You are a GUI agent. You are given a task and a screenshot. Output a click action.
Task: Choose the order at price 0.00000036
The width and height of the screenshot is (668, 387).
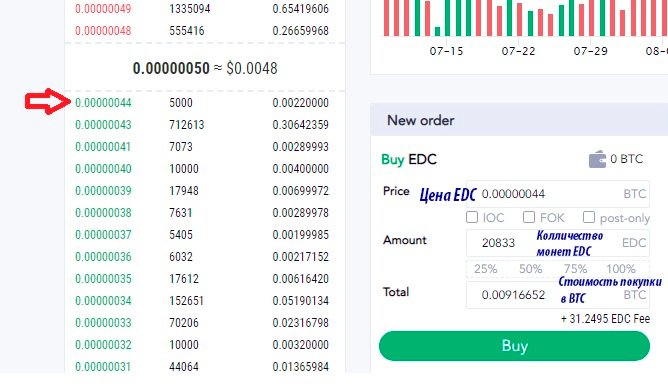(x=104, y=257)
